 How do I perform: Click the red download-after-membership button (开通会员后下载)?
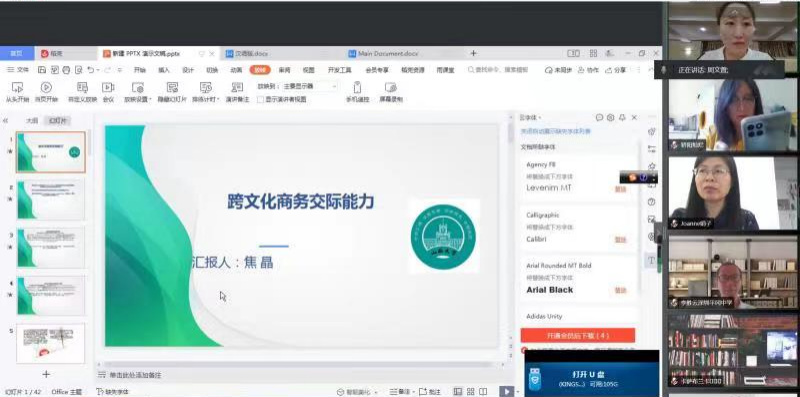point(578,335)
